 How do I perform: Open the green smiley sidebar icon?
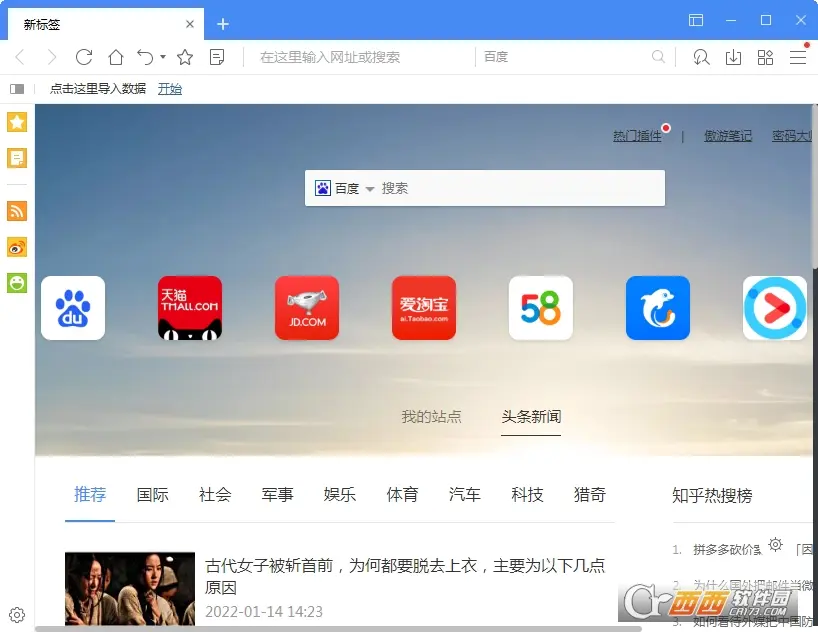[x=17, y=283]
